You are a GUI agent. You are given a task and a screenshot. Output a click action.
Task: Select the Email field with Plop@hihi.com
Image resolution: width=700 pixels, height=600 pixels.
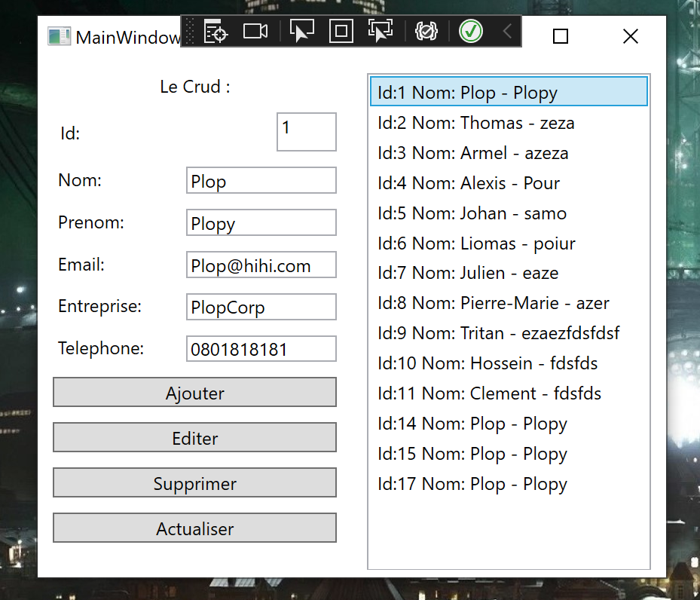(x=261, y=265)
